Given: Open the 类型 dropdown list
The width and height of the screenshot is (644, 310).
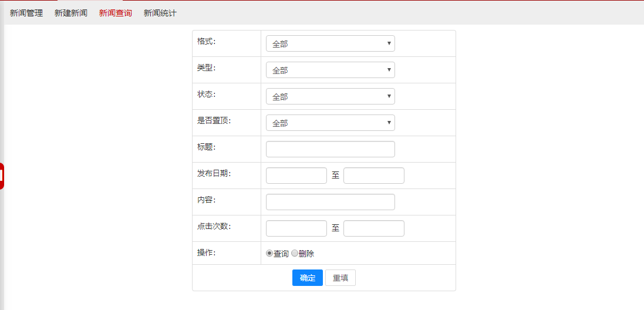Looking at the screenshot, I should tap(330, 70).
